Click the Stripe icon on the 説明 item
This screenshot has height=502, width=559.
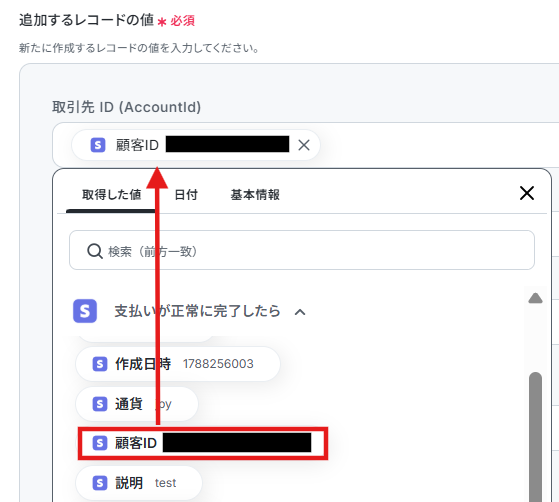(100, 483)
